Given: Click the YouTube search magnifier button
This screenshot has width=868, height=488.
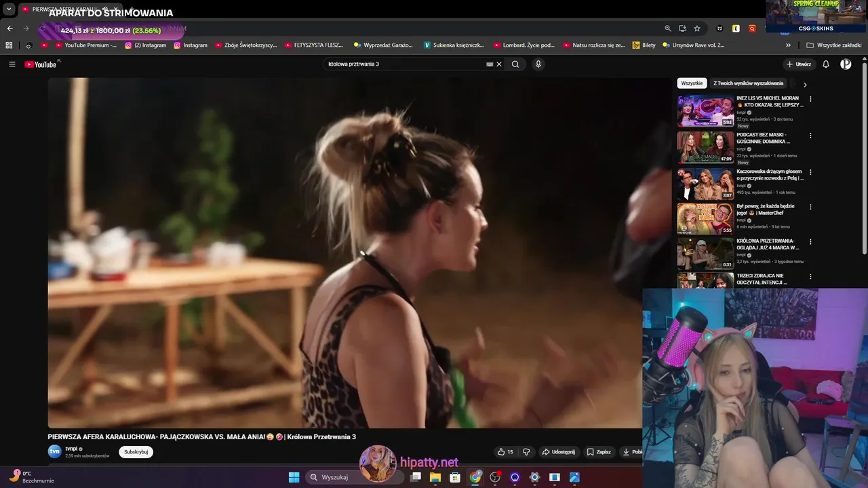Looking at the screenshot, I should [515, 64].
